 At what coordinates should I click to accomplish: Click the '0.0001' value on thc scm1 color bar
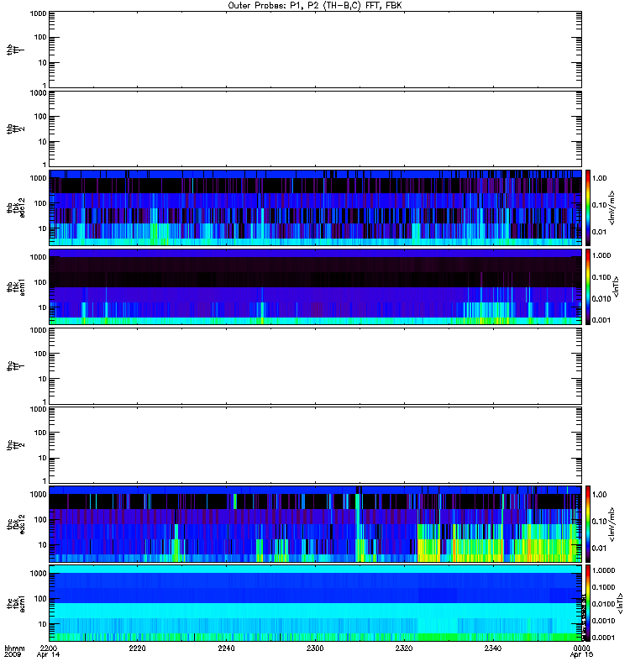click(603, 638)
